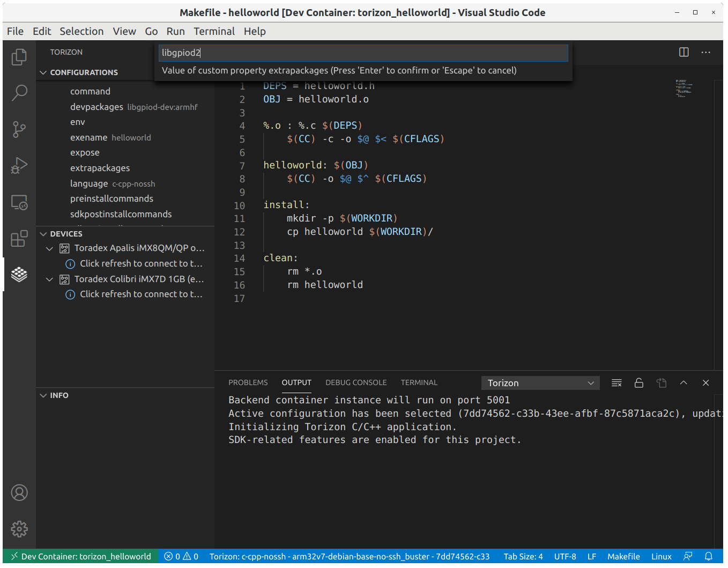Open the Source Control view
Viewport: 728px width, 568px height.
[x=19, y=129]
